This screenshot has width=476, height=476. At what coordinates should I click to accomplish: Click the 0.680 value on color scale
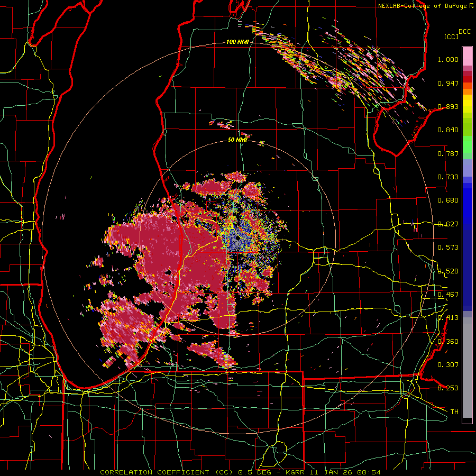(448, 200)
